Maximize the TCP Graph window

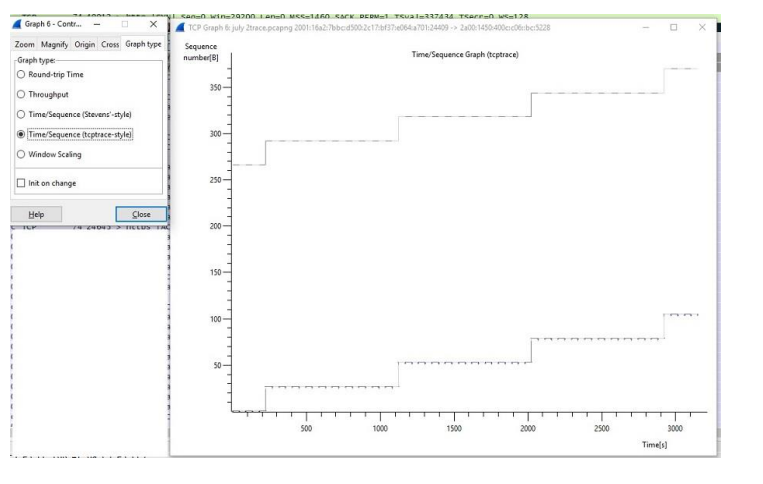[x=673, y=28]
